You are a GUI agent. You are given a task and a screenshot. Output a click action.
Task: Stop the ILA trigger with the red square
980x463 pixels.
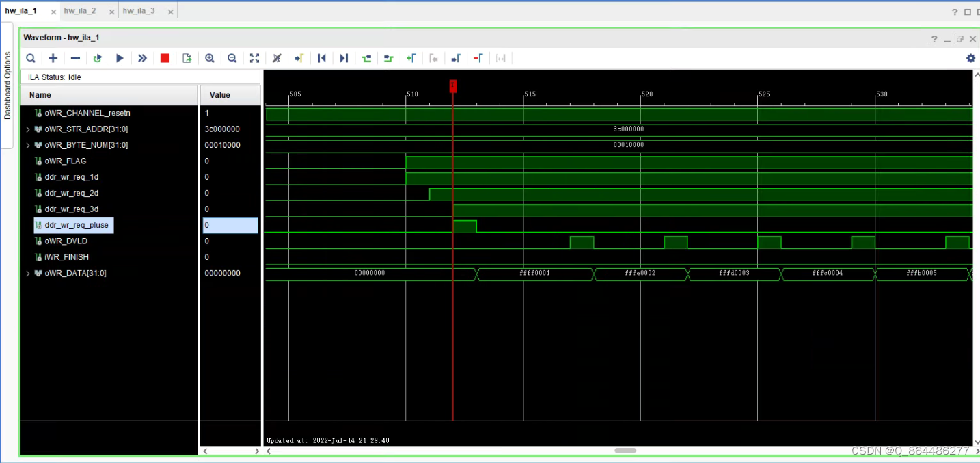click(x=165, y=58)
